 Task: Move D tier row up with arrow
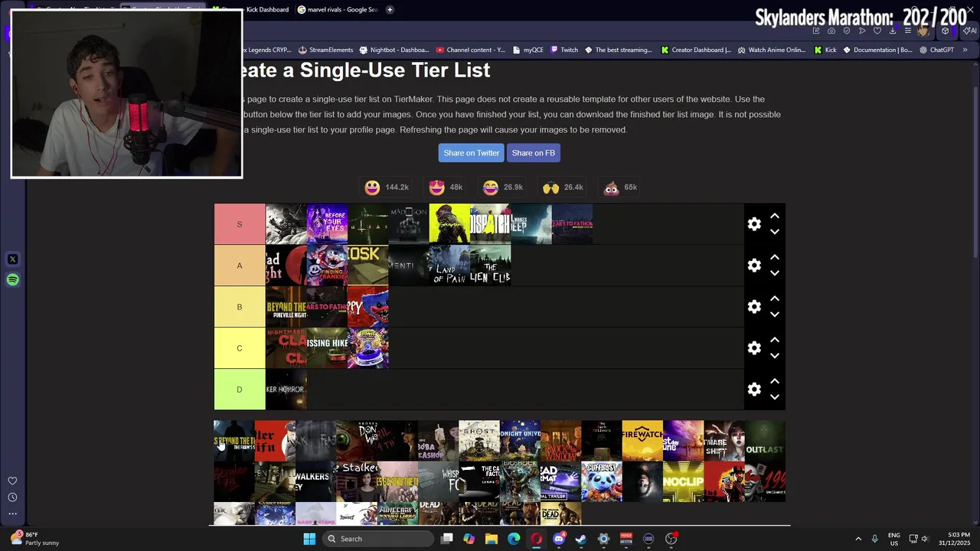point(774,382)
